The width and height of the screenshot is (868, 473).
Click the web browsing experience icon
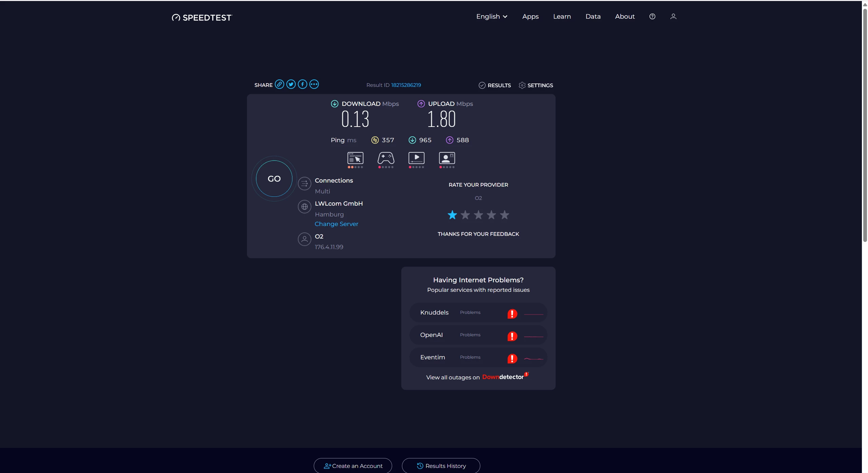pyautogui.click(x=355, y=158)
